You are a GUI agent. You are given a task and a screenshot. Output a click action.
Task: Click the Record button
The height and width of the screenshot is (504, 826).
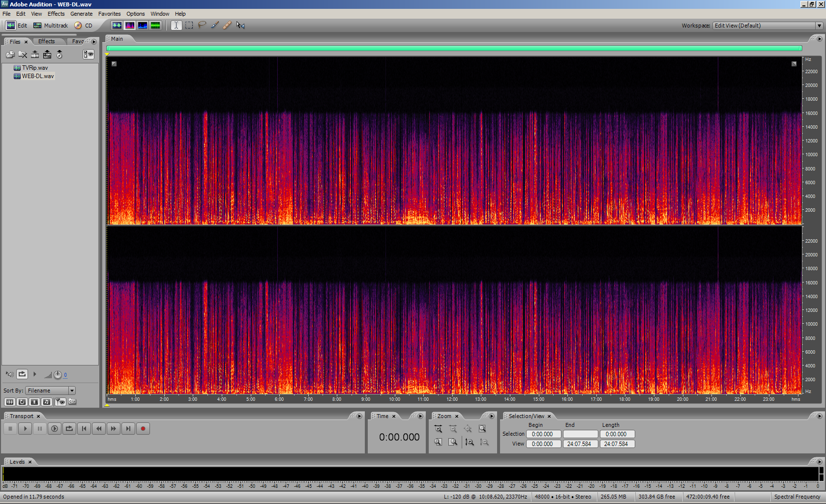pyautogui.click(x=143, y=429)
